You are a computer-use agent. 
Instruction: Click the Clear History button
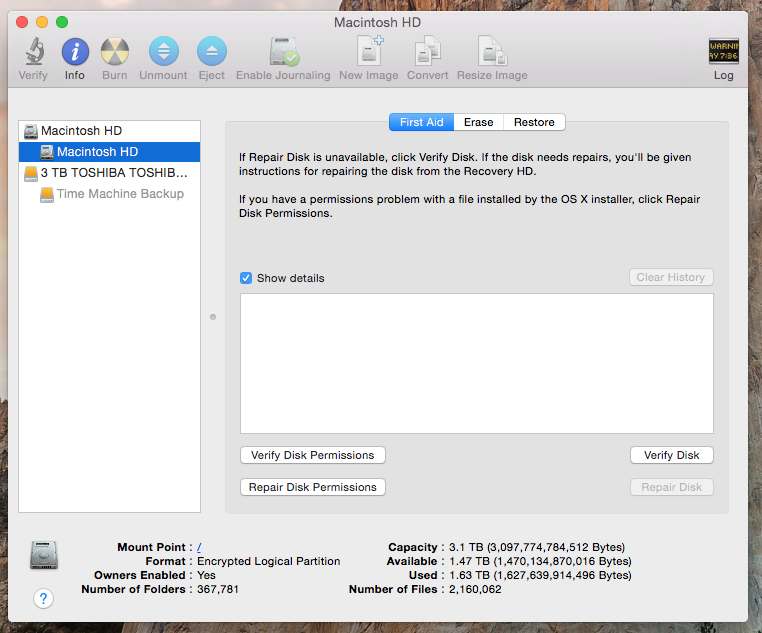(x=671, y=277)
